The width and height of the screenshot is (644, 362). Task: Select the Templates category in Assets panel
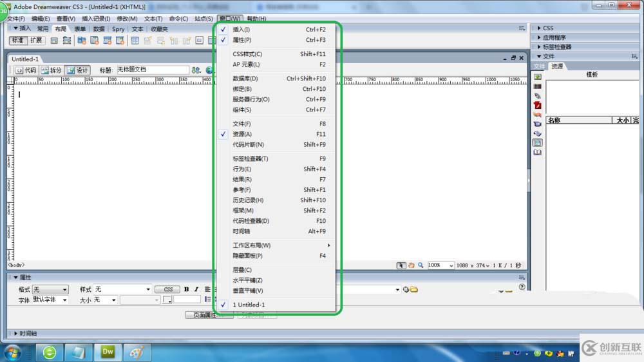click(537, 143)
